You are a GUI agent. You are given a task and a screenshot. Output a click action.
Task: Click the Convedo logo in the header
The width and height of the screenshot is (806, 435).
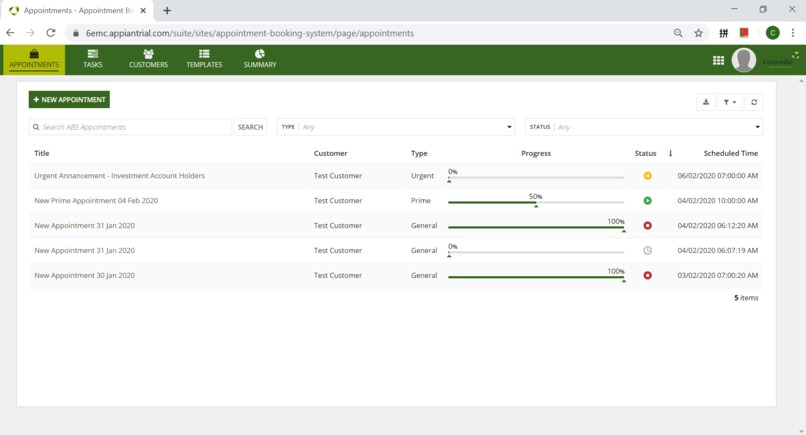(x=780, y=60)
